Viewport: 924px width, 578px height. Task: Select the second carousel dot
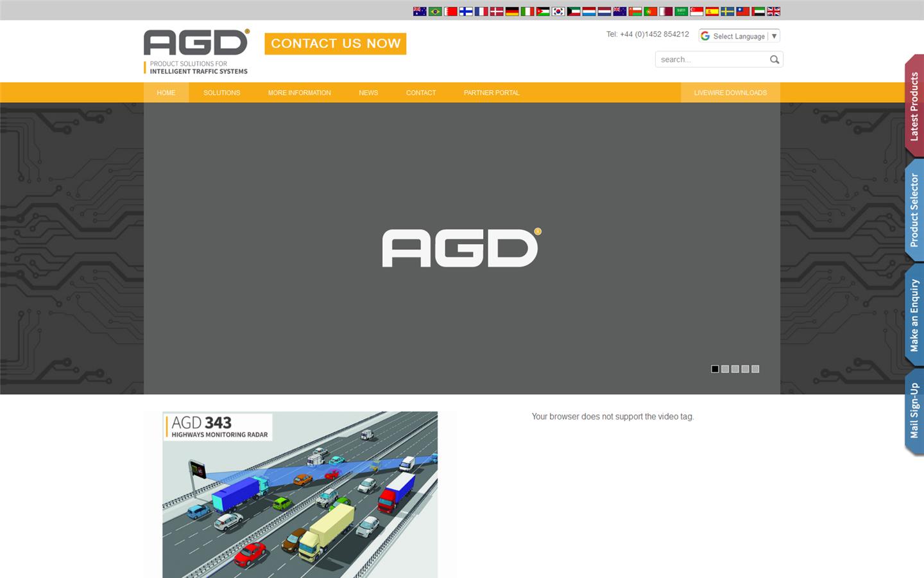725,369
